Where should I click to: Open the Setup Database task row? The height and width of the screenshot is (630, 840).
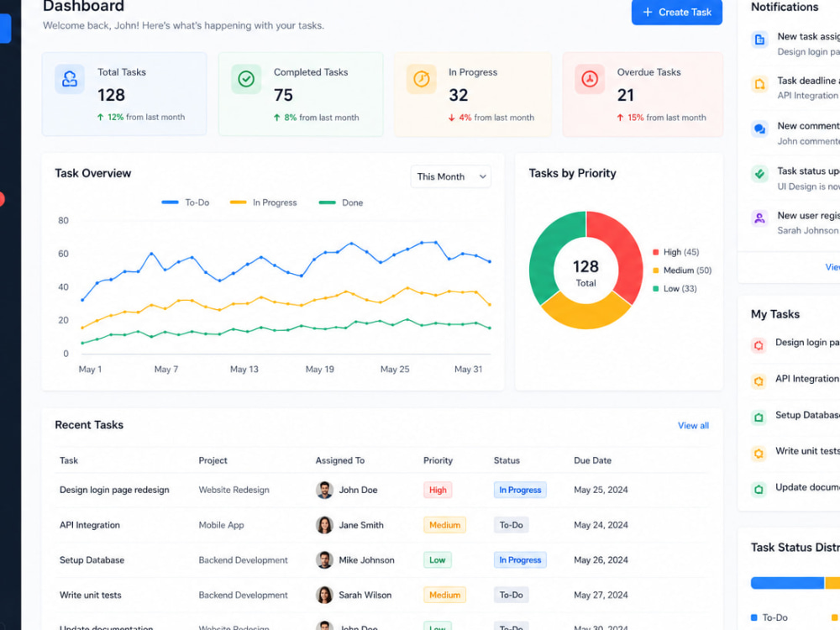(x=381, y=559)
